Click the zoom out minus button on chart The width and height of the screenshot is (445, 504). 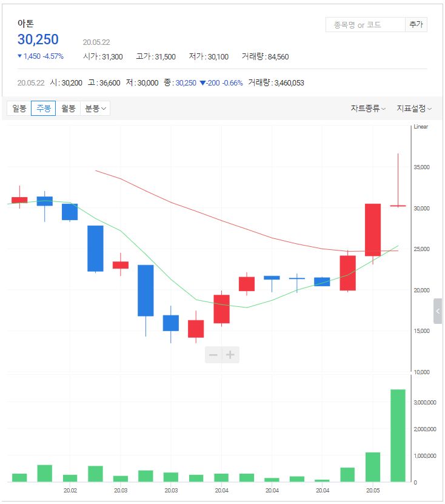[x=213, y=355]
